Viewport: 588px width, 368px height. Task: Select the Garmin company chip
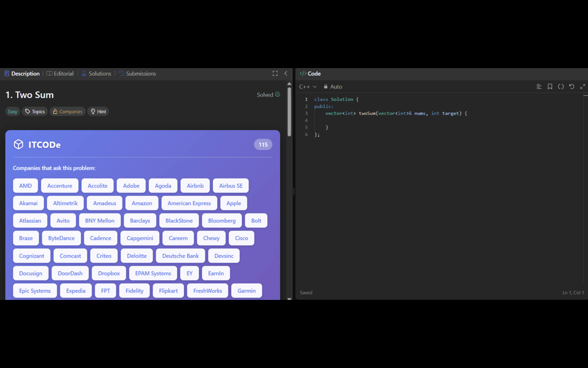click(247, 291)
